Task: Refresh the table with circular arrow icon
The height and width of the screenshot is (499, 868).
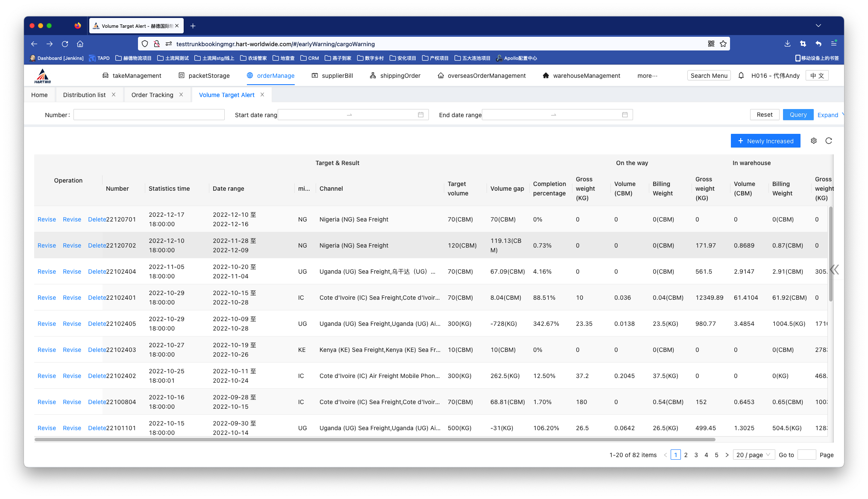Action: pyautogui.click(x=829, y=141)
